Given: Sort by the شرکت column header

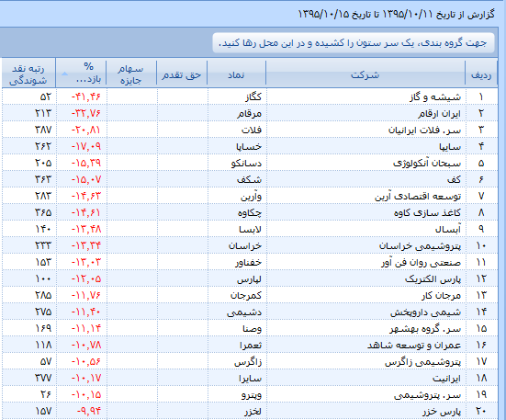Looking at the screenshot, I should 365,74.
